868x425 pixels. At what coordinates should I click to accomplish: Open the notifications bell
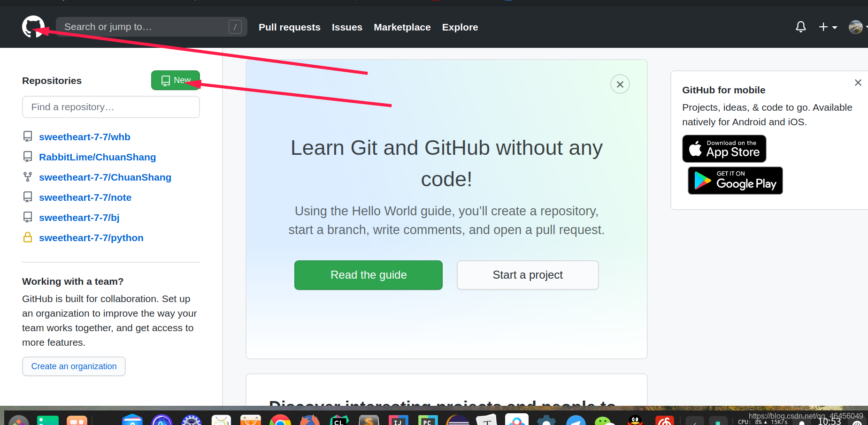point(801,27)
